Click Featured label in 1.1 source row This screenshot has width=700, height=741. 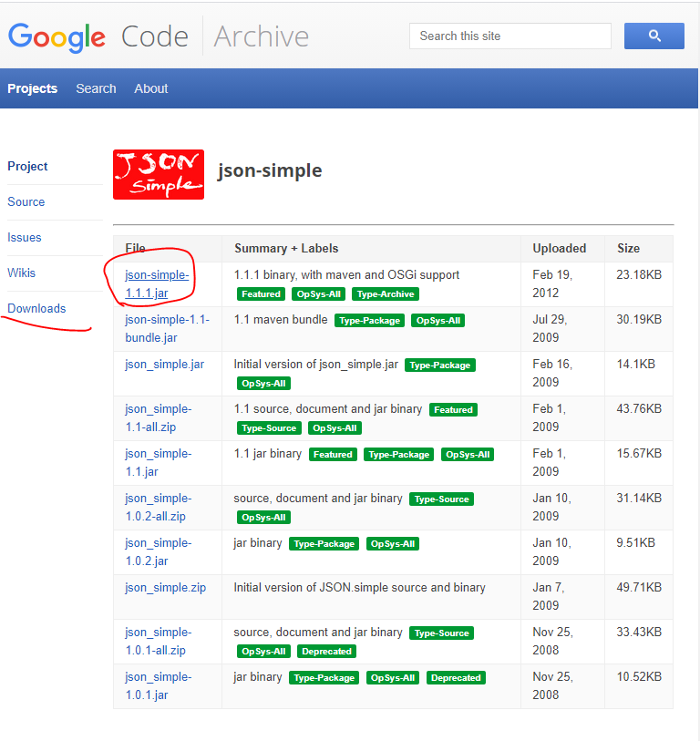[453, 410]
